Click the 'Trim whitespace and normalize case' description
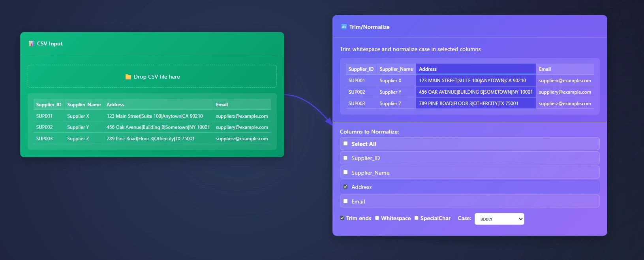 click(410, 49)
